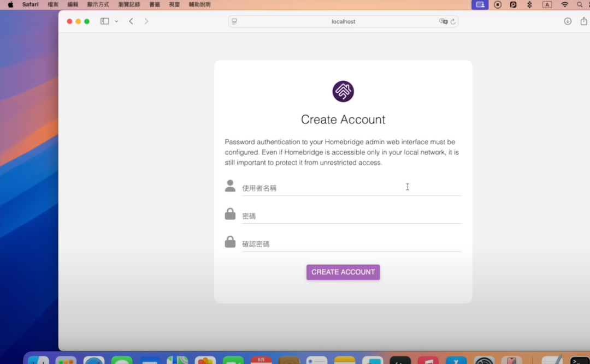
Task: Click the P-shaped app icon in menu bar
Action: click(513, 4)
